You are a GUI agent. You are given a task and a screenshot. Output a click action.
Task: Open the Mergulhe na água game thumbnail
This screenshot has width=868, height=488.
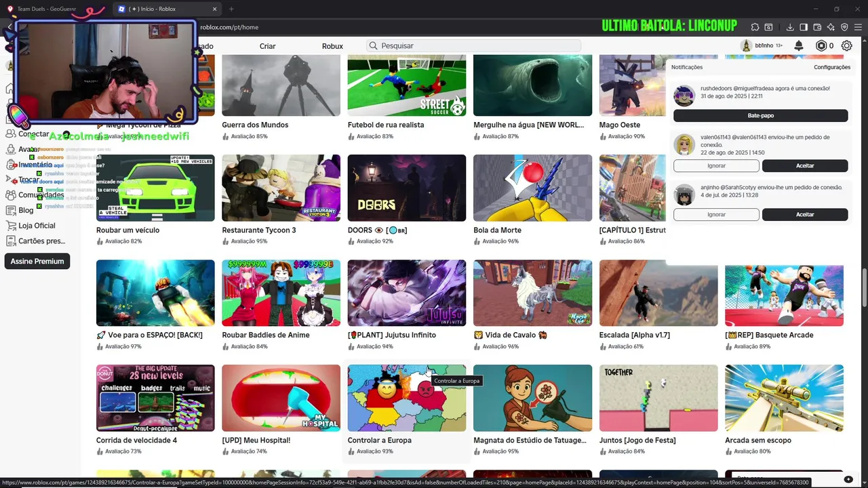[x=532, y=85]
